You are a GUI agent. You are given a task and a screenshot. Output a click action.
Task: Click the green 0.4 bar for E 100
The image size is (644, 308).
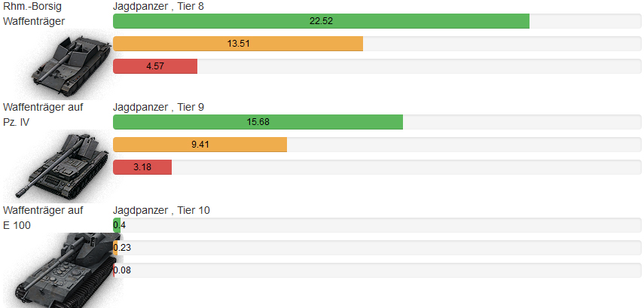117,225
